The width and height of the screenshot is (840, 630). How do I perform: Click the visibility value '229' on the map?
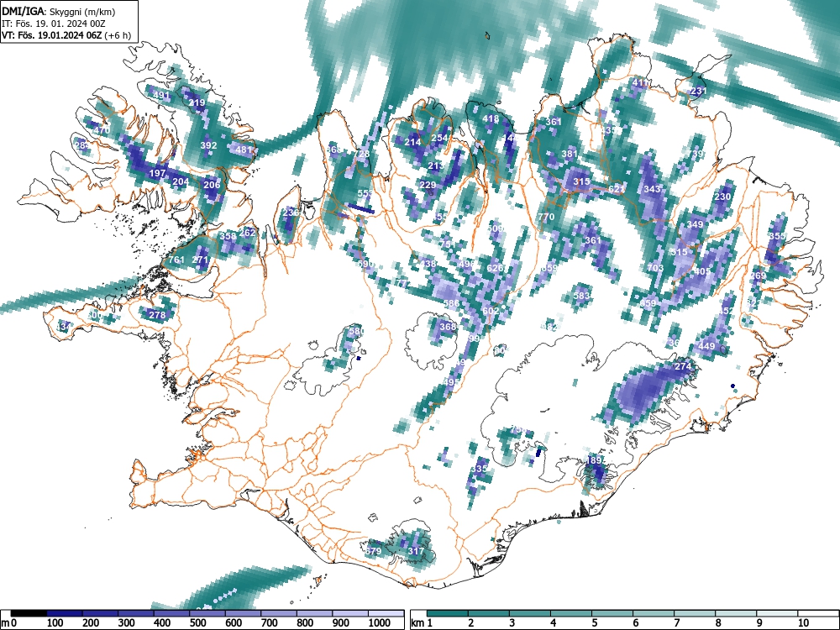tap(428, 186)
